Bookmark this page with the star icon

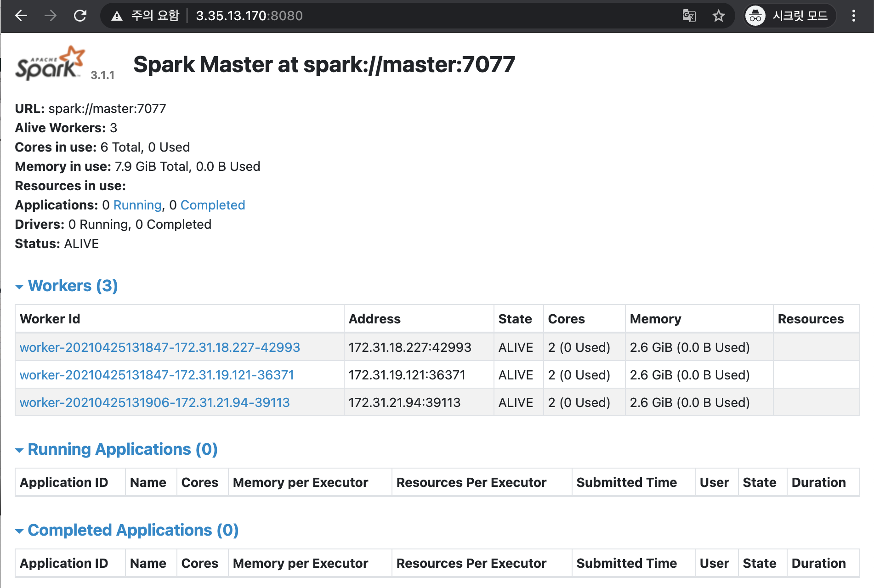(718, 16)
